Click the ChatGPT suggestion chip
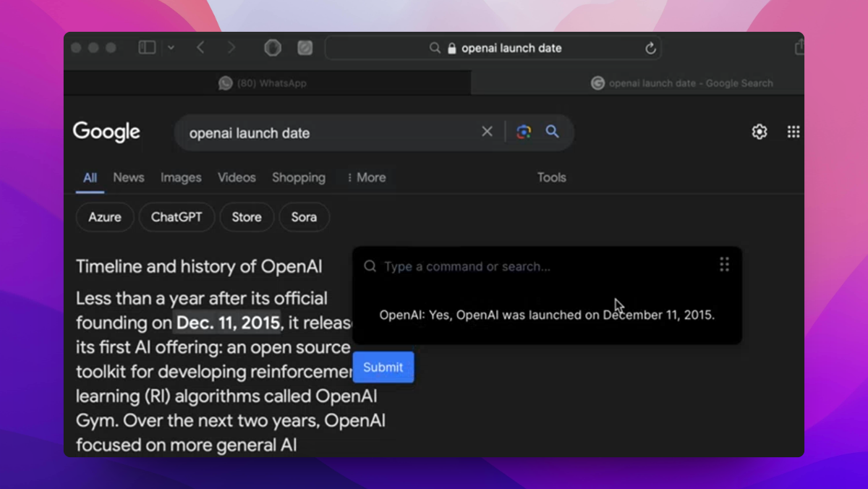Image resolution: width=868 pixels, height=489 pixels. (176, 217)
